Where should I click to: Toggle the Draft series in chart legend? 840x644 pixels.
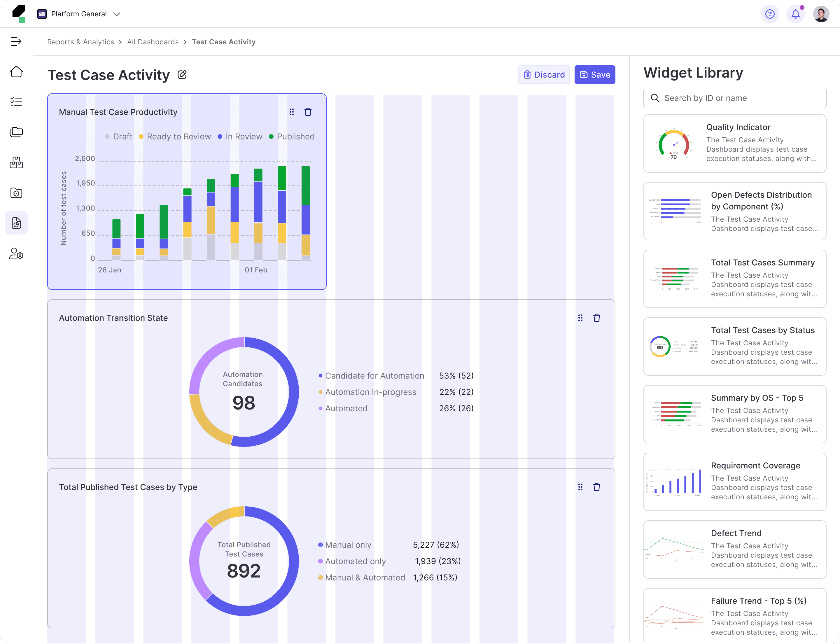pyautogui.click(x=119, y=137)
